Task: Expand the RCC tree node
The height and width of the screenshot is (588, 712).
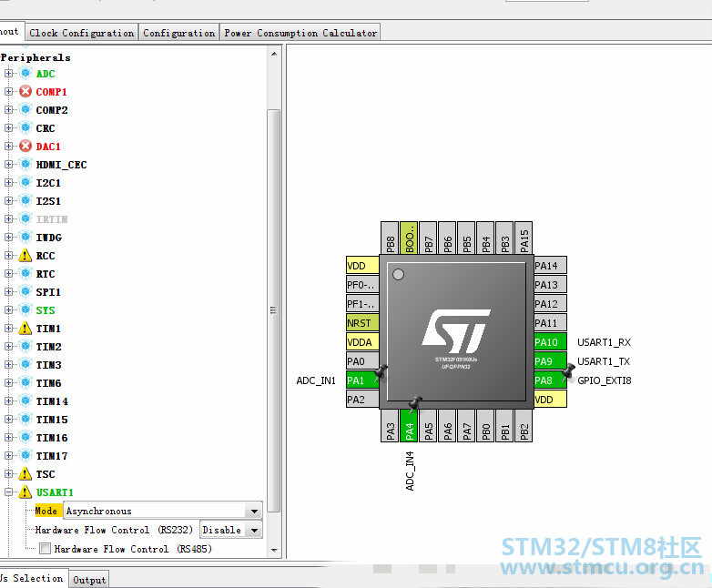Action: (x=8, y=255)
